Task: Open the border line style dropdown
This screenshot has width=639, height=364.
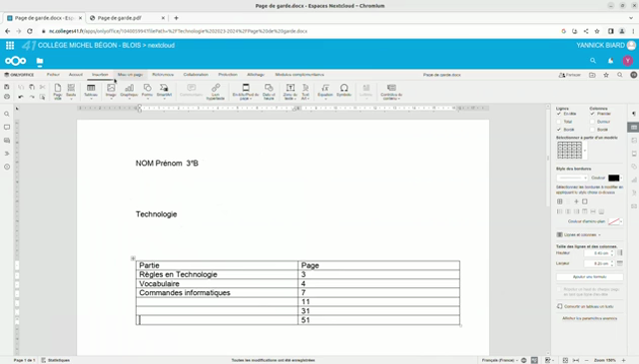Action: click(x=572, y=178)
